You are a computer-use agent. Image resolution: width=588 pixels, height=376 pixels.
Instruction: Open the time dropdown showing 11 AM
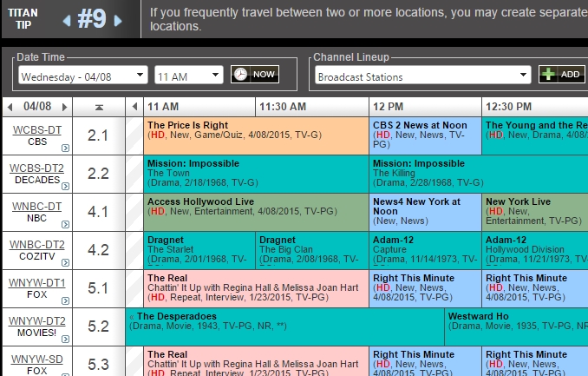point(188,75)
